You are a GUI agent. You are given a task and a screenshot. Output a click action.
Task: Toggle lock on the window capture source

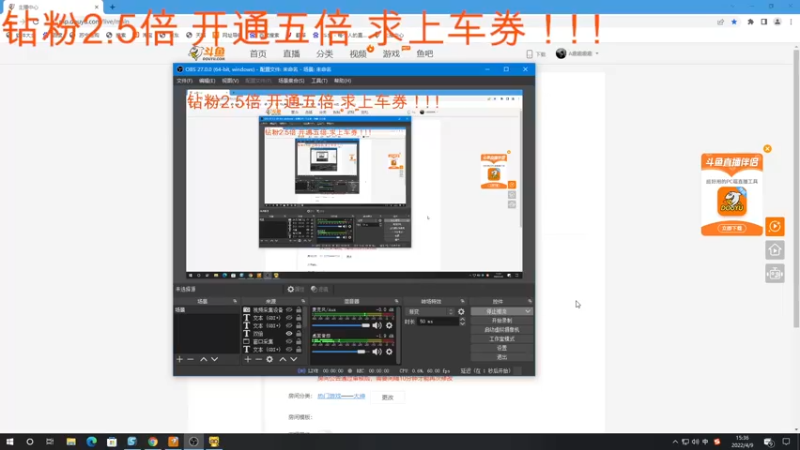tap(298, 341)
